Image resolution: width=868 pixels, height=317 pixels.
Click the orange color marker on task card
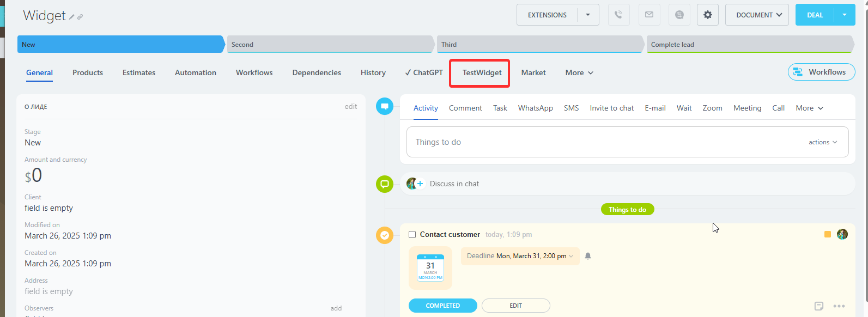coord(828,234)
